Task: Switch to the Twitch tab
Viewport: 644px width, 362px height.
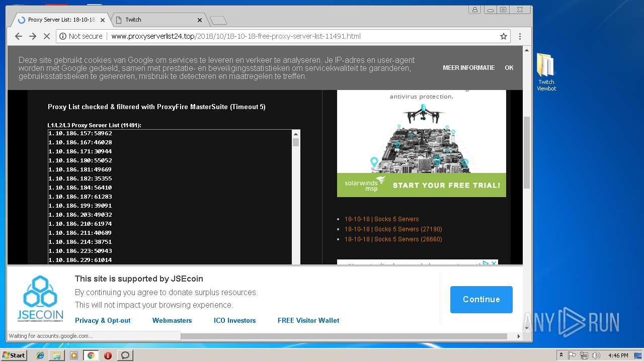Action: pyautogui.click(x=157, y=20)
